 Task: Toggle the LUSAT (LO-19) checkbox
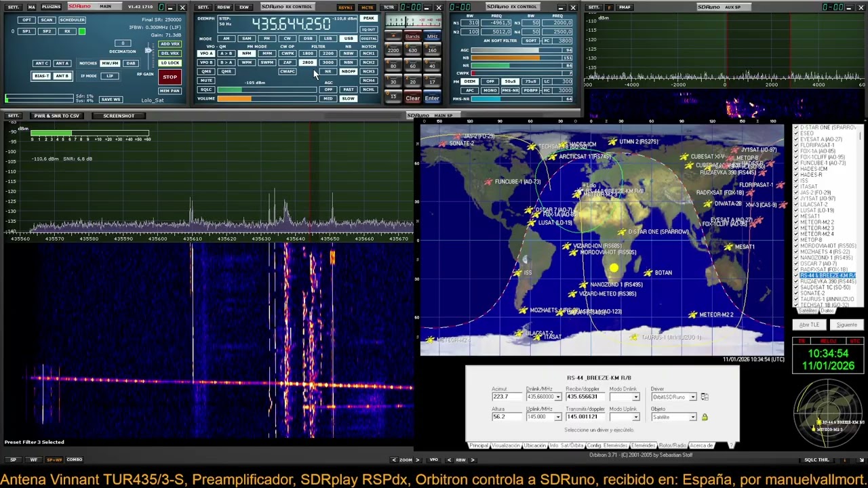[797, 211]
